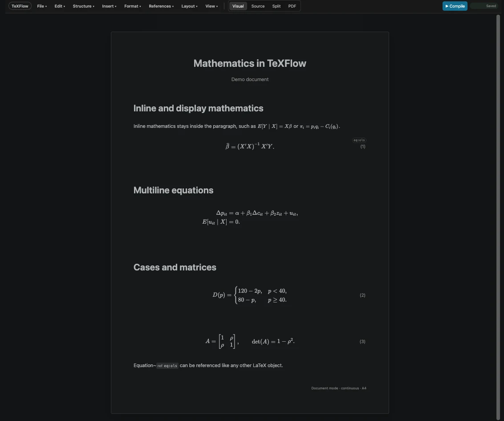
Task: Click the multiline Δp equation block
Action: (x=250, y=217)
